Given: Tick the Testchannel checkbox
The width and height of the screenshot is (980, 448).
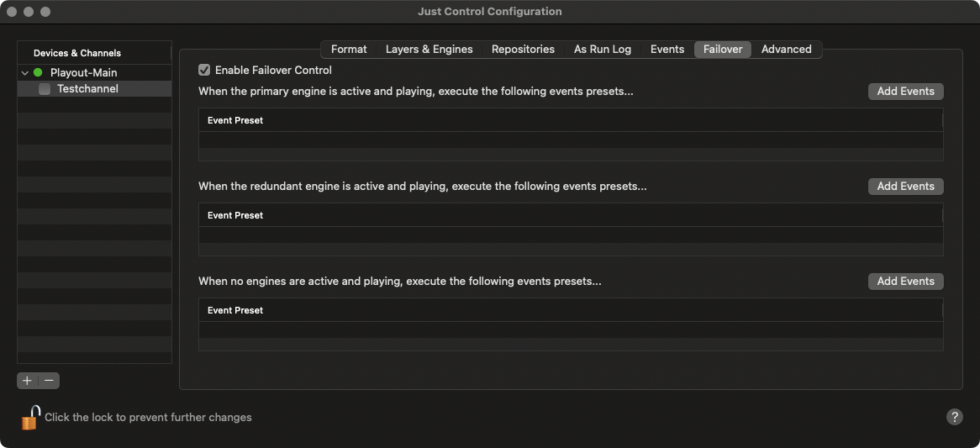Looking at the screenshot, I should point(45,89).
